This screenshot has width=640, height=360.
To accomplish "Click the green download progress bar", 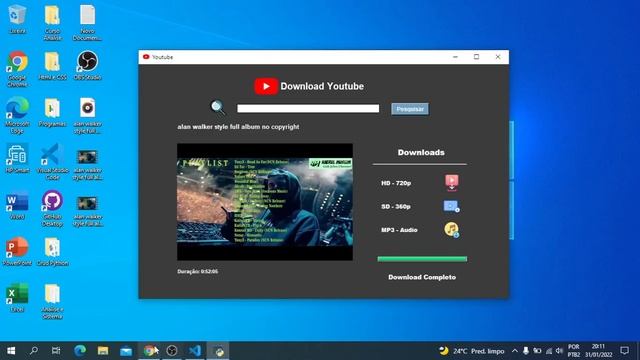I will tap(422, 259).
